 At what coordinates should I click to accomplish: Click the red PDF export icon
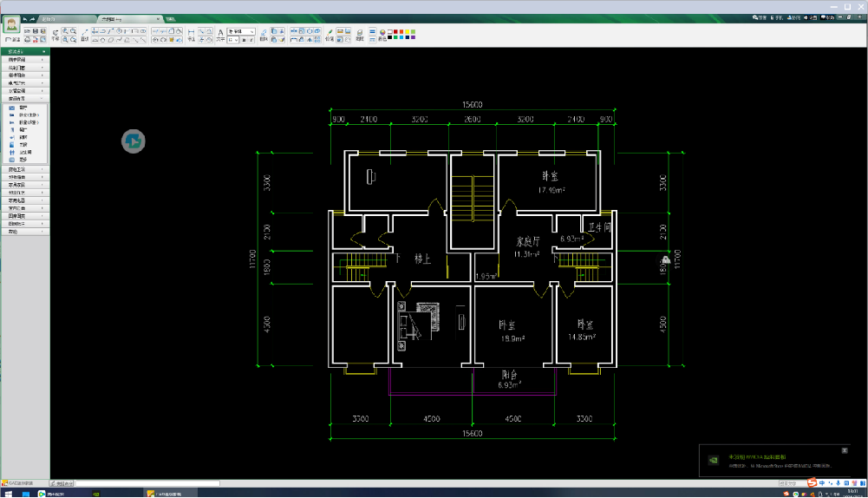click(x=36, y=39)
